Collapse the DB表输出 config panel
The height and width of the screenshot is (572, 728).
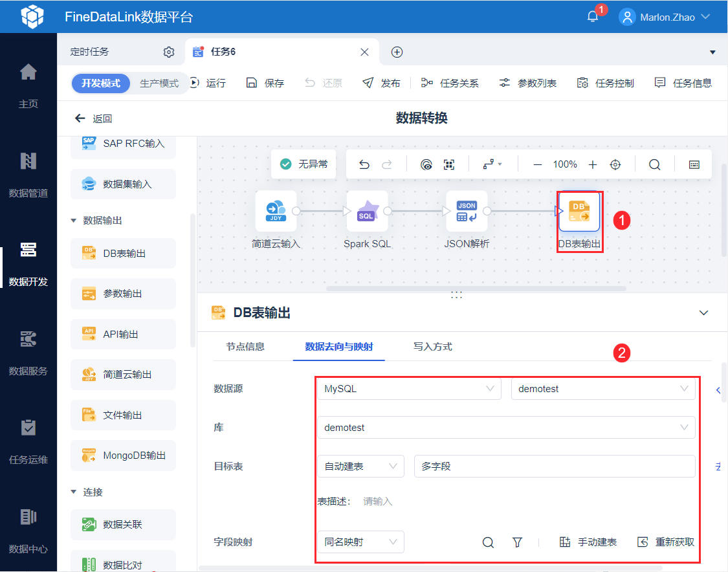click(x=704, y=313)
